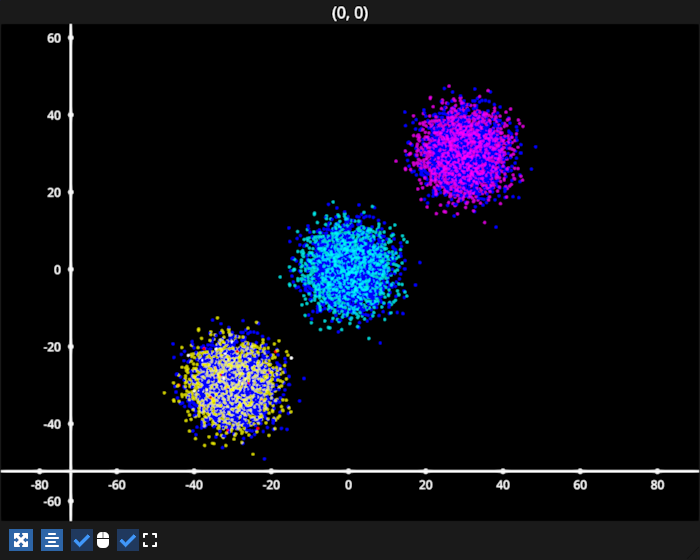Toggle the checkbox beside the mouse icon
Screen dimensions: 700x560
pyautogui.click(x=82, y=540)
